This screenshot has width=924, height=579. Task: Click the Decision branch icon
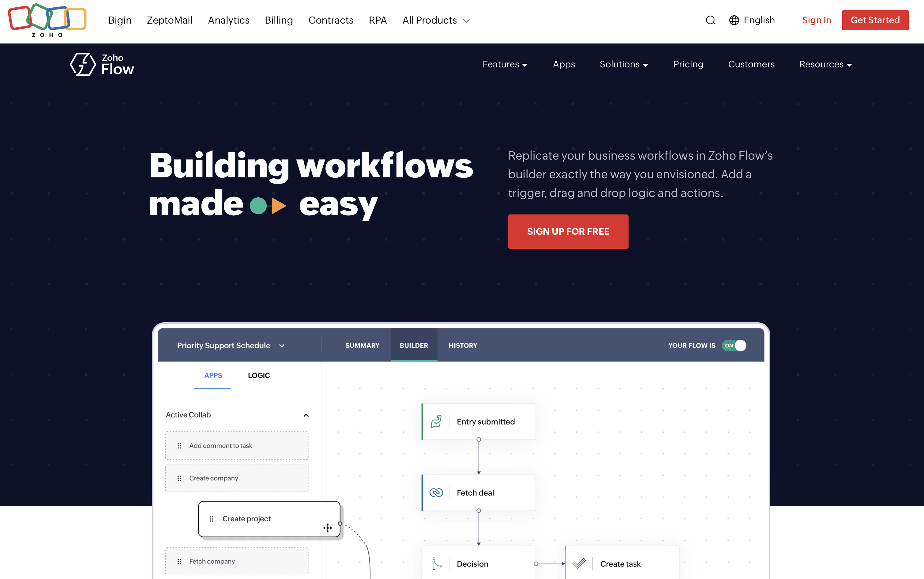coord(436,564)
